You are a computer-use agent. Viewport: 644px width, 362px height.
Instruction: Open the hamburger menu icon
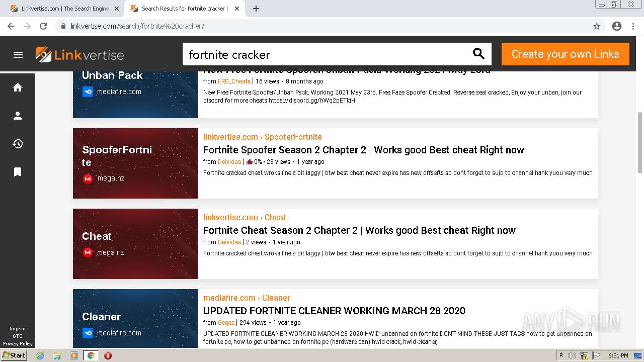tap(18, 55)
